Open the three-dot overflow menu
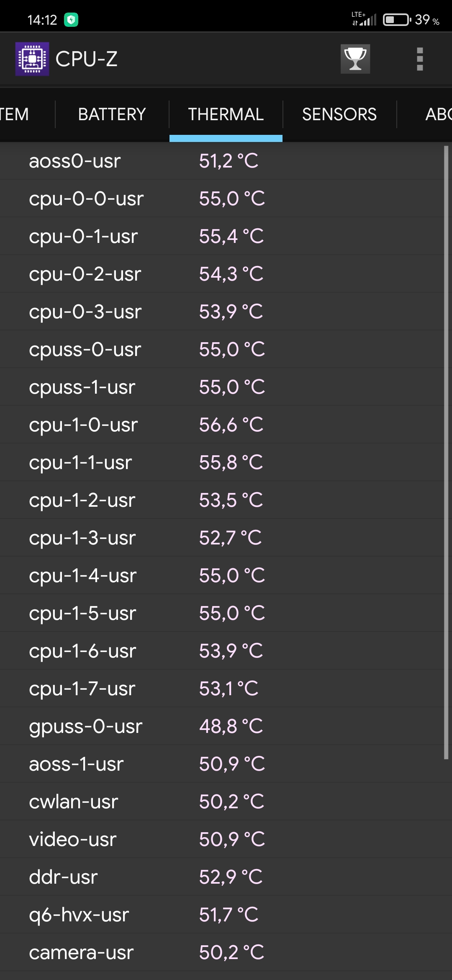Screen dimensions: 452x980 click(x=420, y=59)
